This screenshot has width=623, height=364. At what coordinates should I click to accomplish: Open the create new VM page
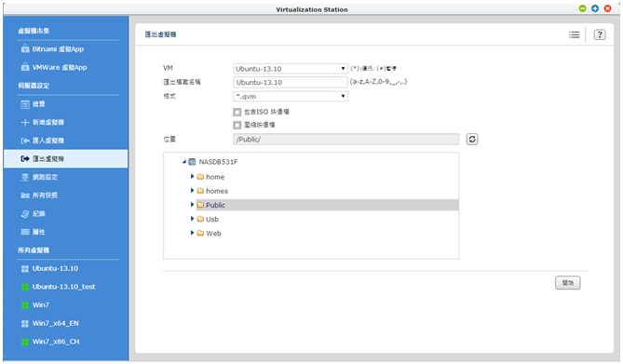48,122
